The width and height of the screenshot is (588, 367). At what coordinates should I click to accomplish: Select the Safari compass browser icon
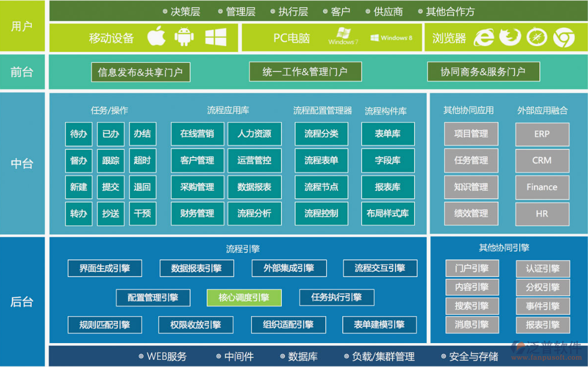click(535, 37)
